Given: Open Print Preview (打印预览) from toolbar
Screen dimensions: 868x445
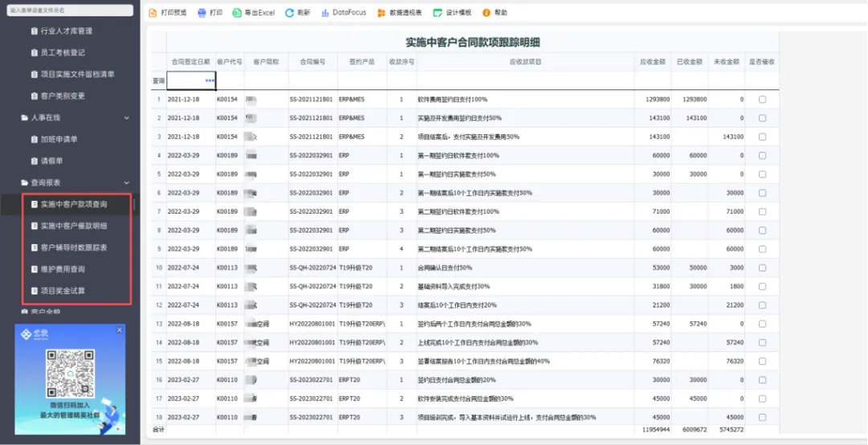Looking at the screenshot, I should point(168,13).
